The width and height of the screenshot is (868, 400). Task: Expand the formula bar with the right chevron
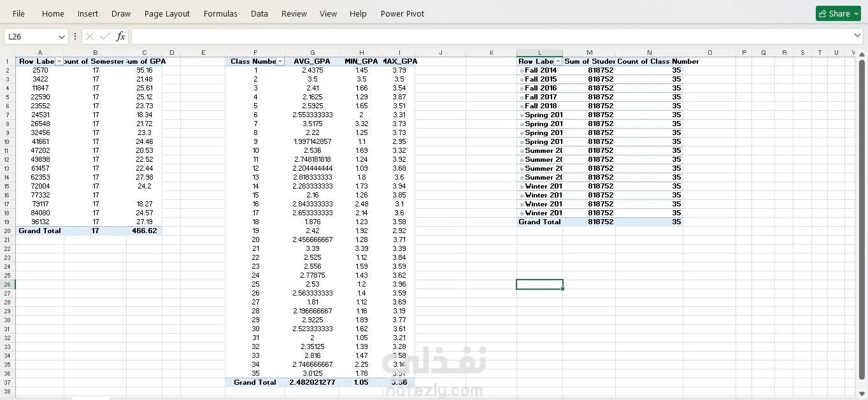click(x=857, y=36)
